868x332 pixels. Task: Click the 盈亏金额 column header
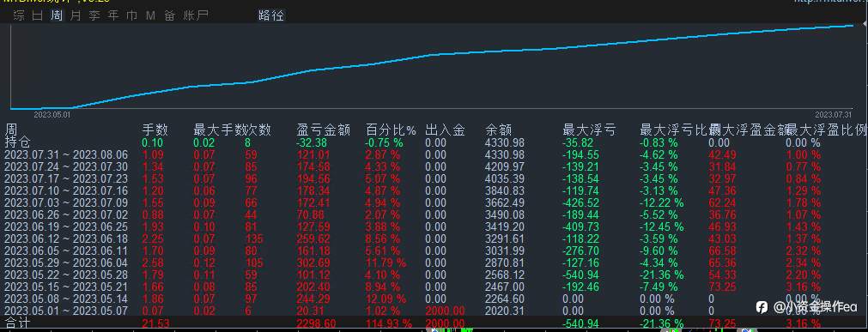(324, 130)
